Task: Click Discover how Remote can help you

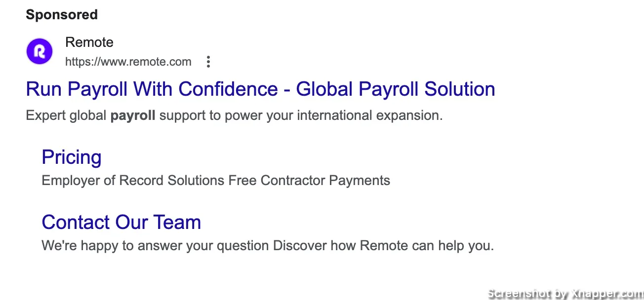Action: tap(384, 246)
